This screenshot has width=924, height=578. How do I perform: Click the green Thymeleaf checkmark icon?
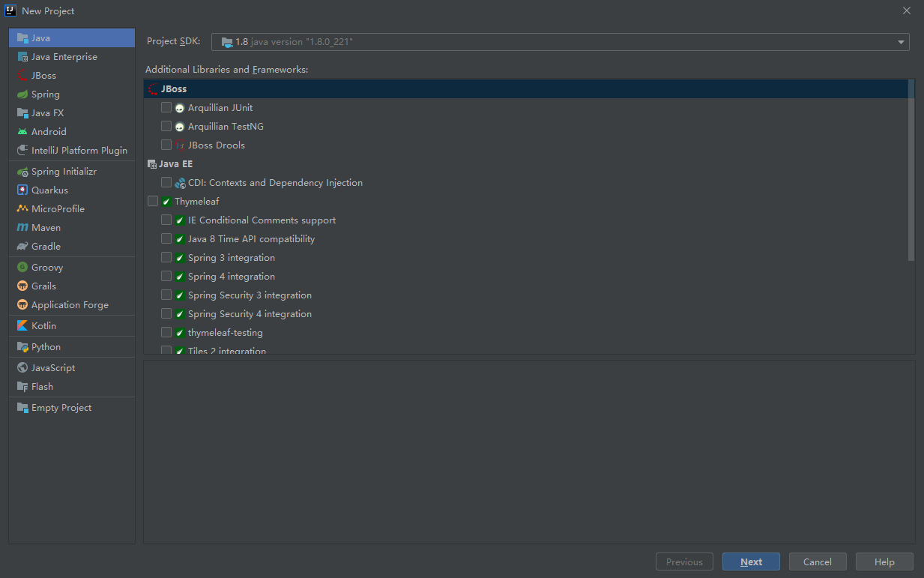(x=166, y=202)
